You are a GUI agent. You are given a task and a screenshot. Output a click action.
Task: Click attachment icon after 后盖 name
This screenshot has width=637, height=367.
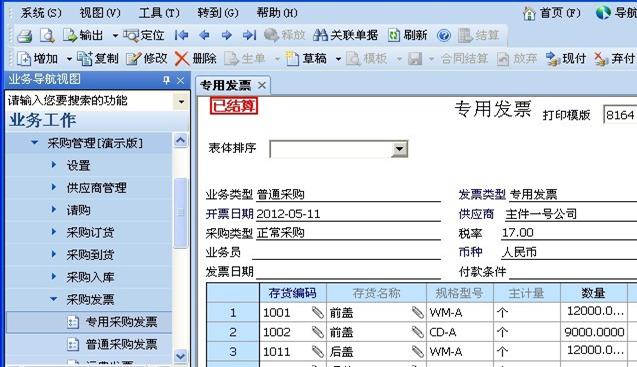418,351
